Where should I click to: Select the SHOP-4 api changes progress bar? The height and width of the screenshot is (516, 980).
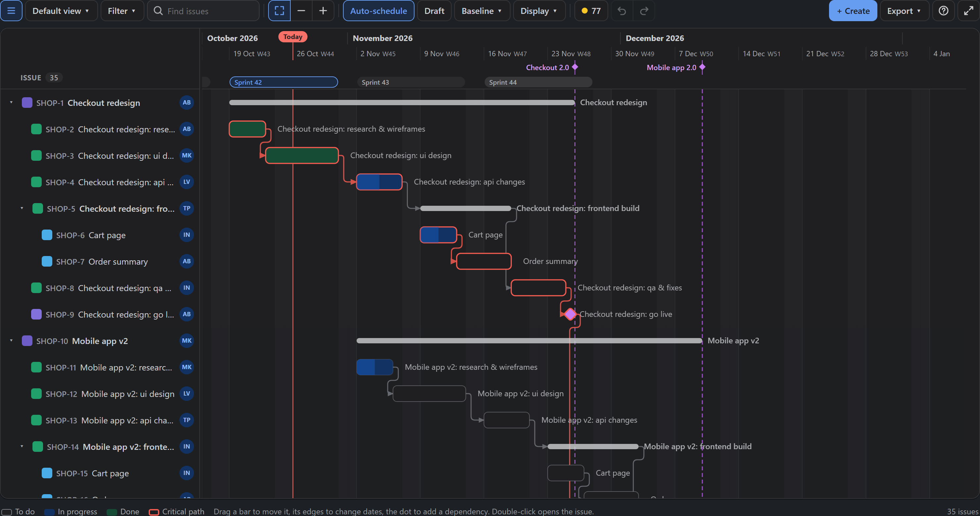[379, 182]
